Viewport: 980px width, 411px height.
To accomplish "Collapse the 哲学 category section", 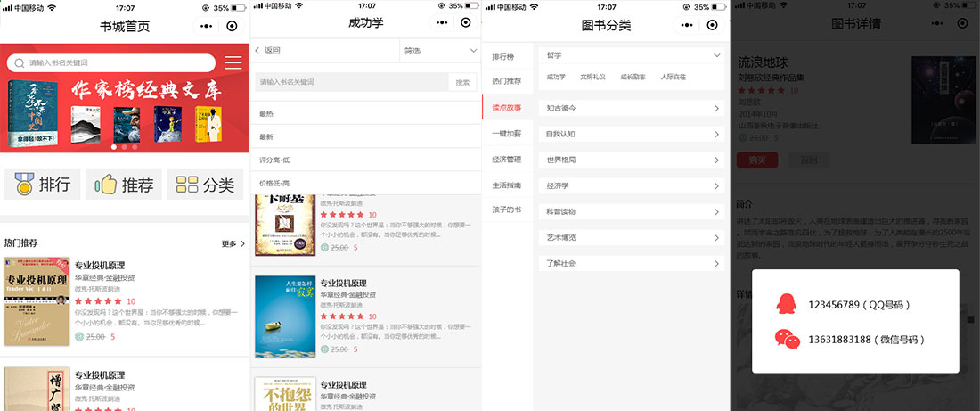I will 717,55.
